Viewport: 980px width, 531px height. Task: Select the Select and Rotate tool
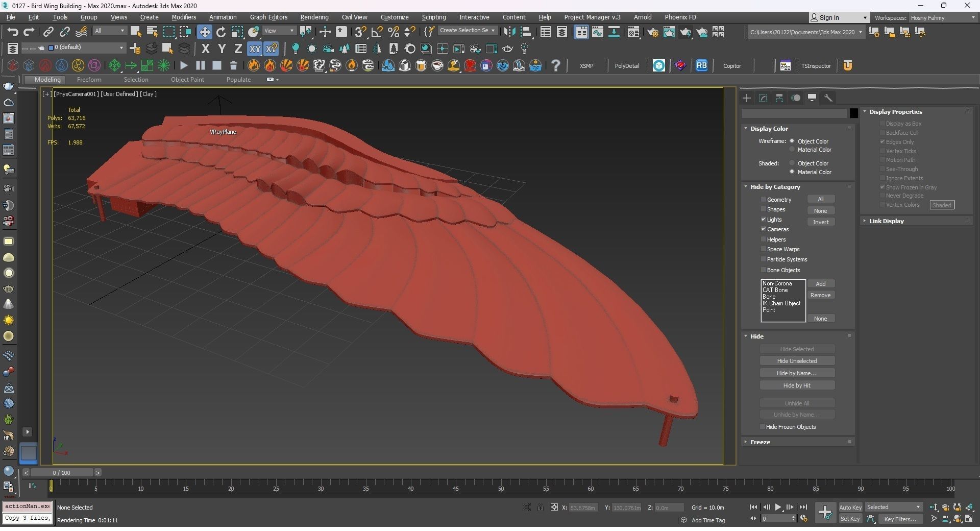click(x=221, y=32)
